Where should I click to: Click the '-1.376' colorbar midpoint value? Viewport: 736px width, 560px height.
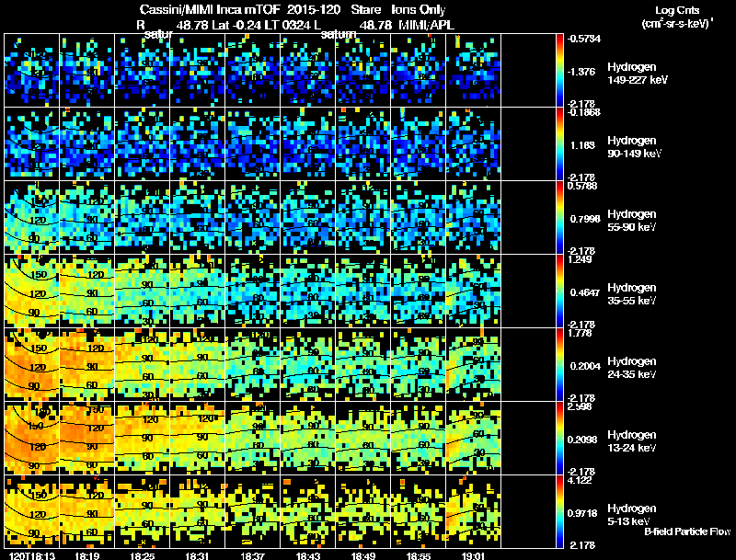(581, 72)
